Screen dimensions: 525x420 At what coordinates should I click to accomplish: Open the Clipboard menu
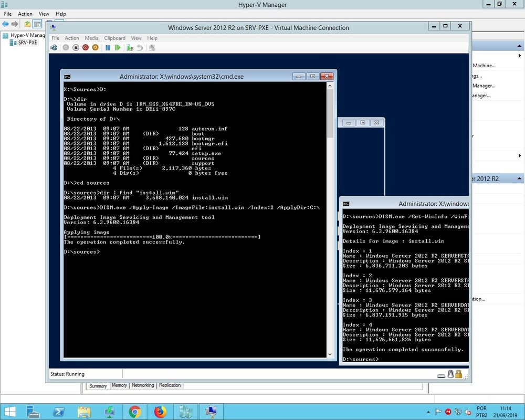click(114, 38)
